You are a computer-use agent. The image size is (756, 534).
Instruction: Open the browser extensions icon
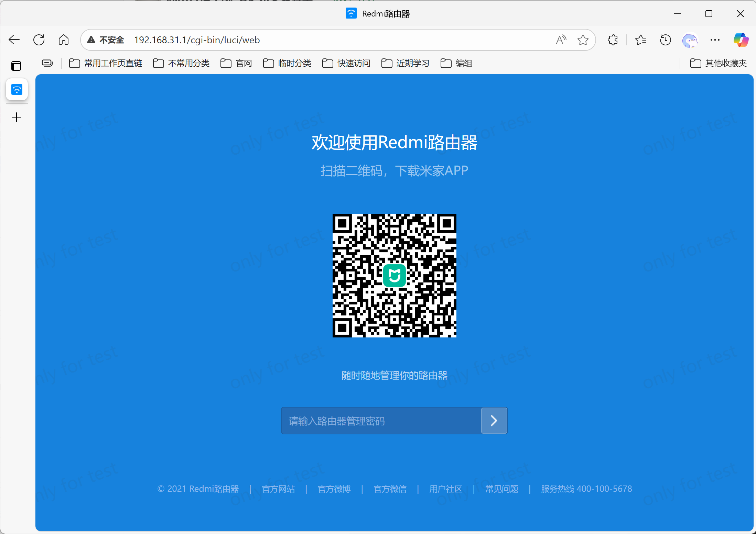(613, 40)
